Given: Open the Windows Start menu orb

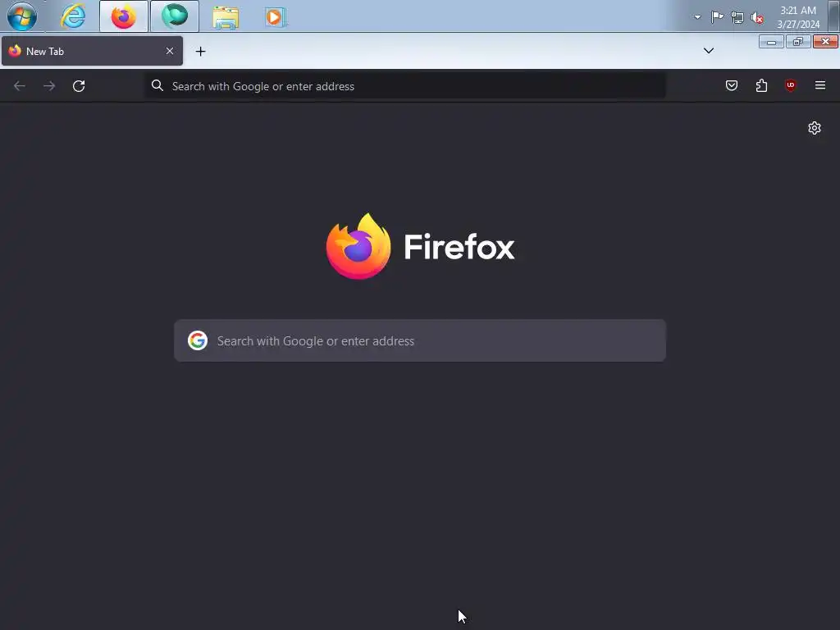Looking at the screenshot, I should point(22,16).
